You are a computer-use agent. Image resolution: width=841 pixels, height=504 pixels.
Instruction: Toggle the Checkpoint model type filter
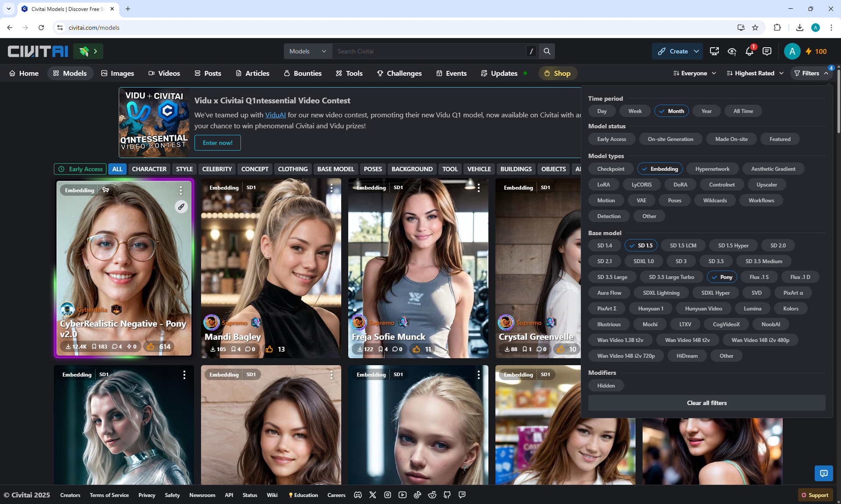tap(611, 169)
